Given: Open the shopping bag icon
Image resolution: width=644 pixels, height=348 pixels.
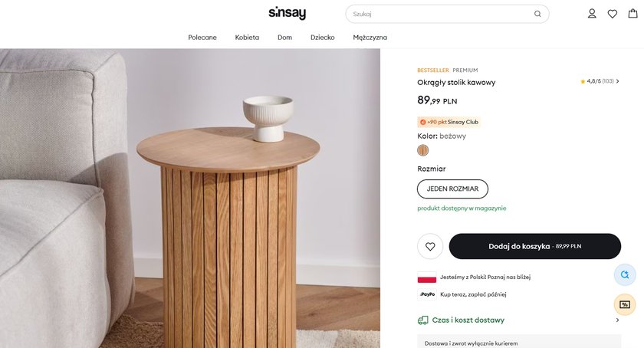Looking at the screenshot, I should pos(632,14).
